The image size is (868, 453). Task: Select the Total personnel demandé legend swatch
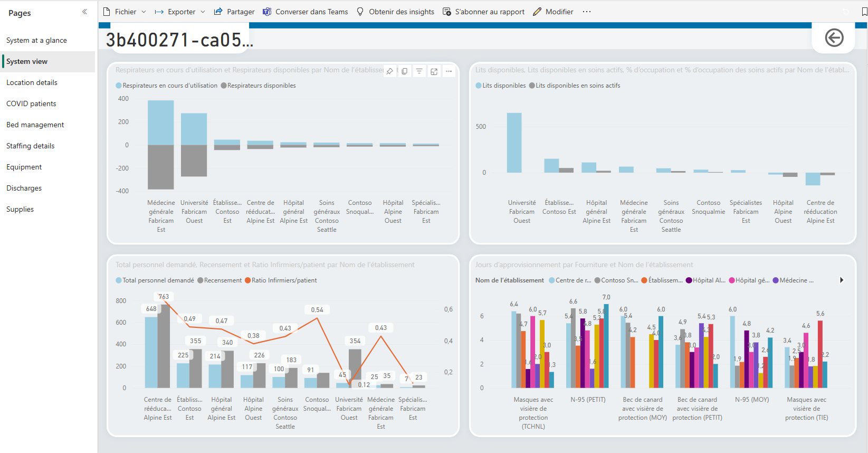click(x=119, y=280)
